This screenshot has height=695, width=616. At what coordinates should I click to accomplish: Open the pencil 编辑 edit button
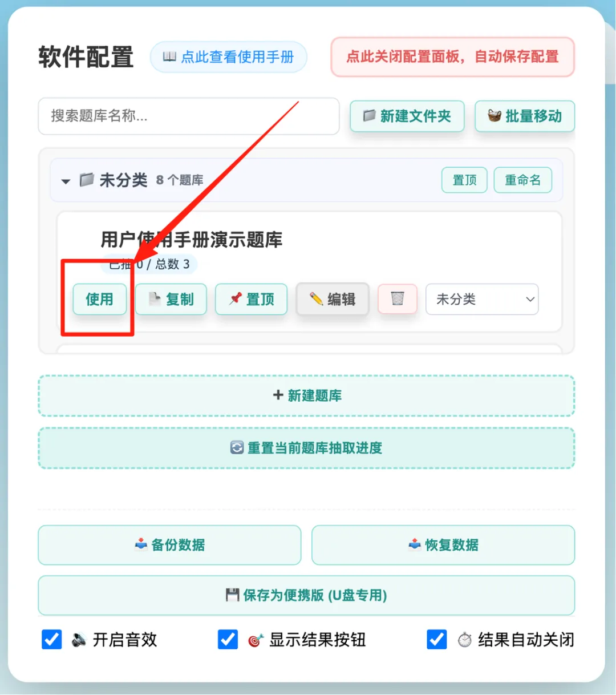(333, 299)
